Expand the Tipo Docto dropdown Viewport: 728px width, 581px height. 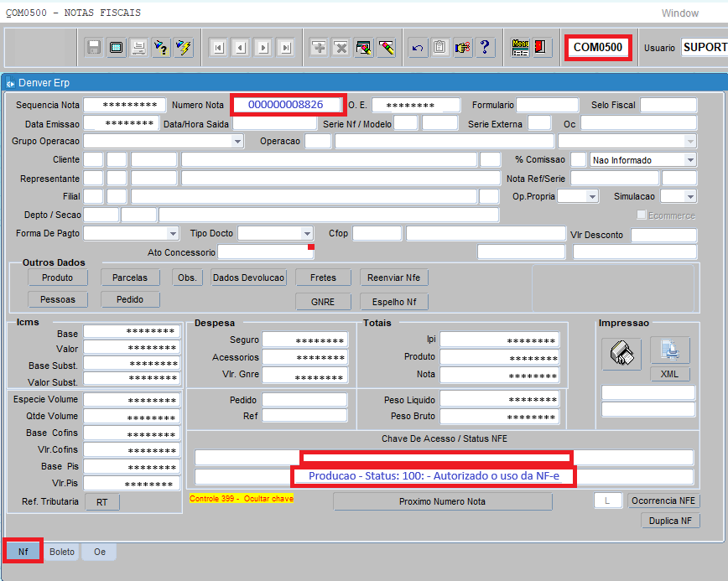click(x=307, y=233)
